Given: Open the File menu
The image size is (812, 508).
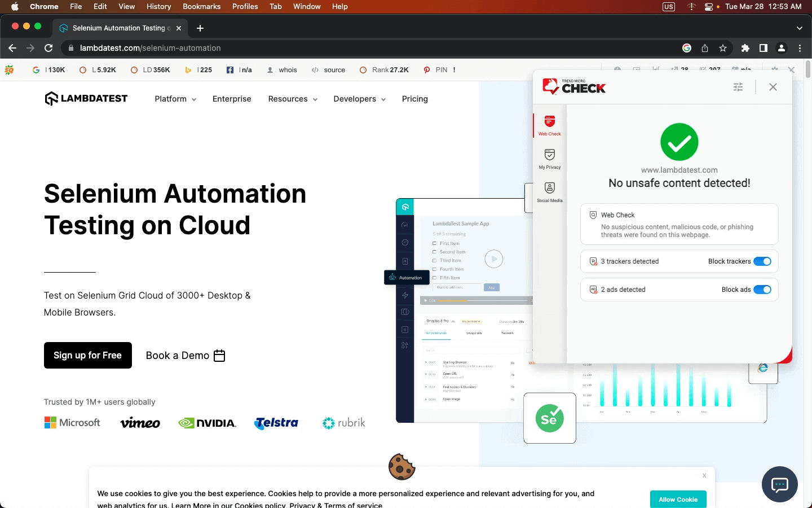Looking at the screenshot, I should click(x=76, y=6).
